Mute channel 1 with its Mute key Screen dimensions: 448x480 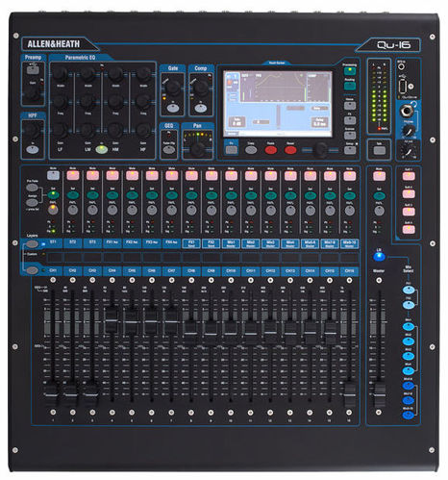(x=53, y=175)
